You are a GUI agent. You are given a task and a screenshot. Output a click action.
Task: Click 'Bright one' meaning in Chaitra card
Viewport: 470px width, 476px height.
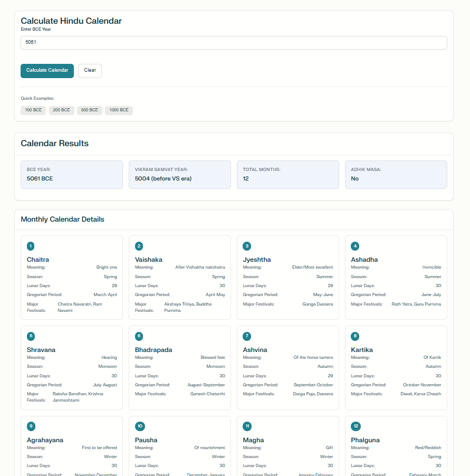pos(107,267)
